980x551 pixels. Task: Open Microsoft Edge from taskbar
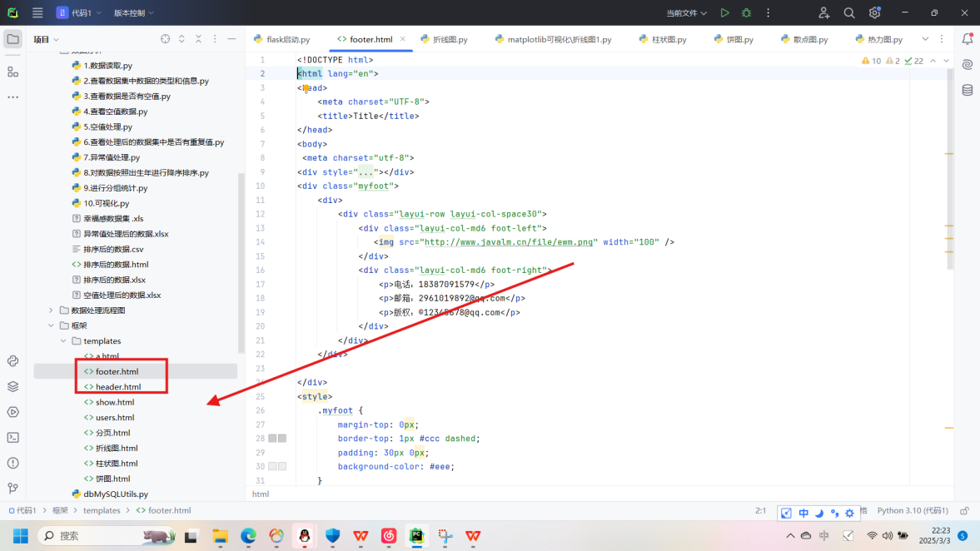(x=248, y=535)
